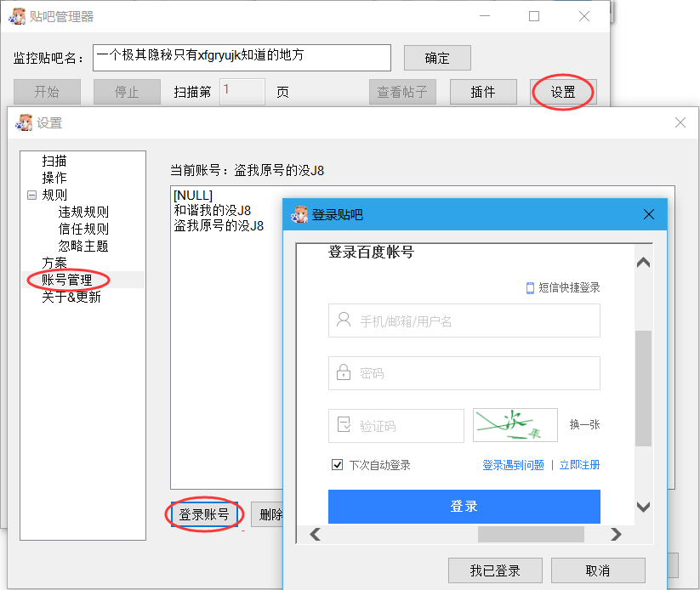700x590 pixels.
Task: Select 扫描 in settings tree
Action: coord(54,161)
